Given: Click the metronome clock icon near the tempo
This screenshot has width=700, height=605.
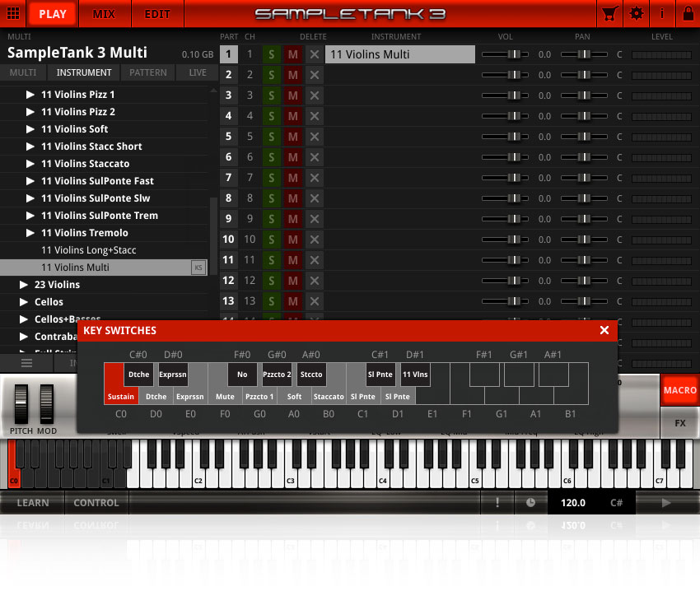Looking at the screenshot, I should 530,502.
